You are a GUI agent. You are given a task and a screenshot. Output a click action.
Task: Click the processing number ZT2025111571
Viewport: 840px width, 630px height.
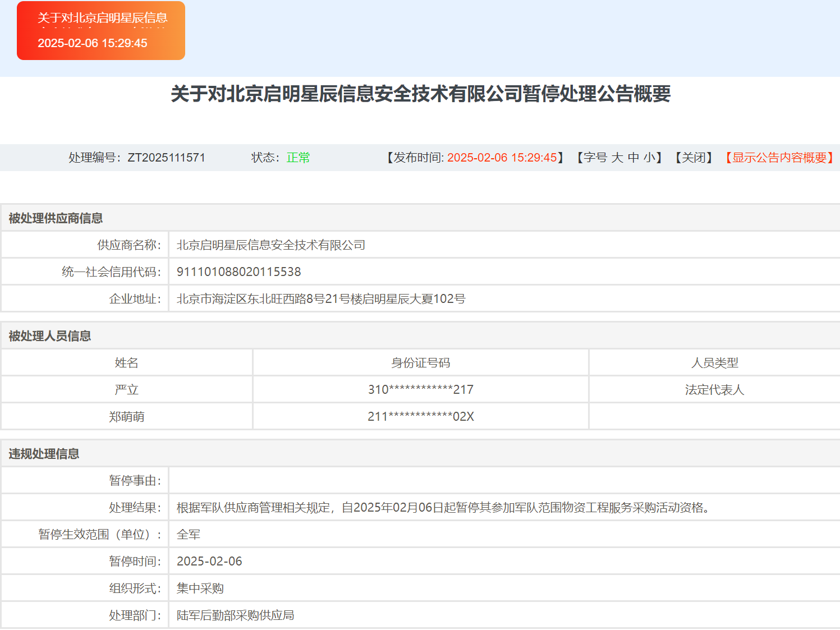(x=166, y=158)
